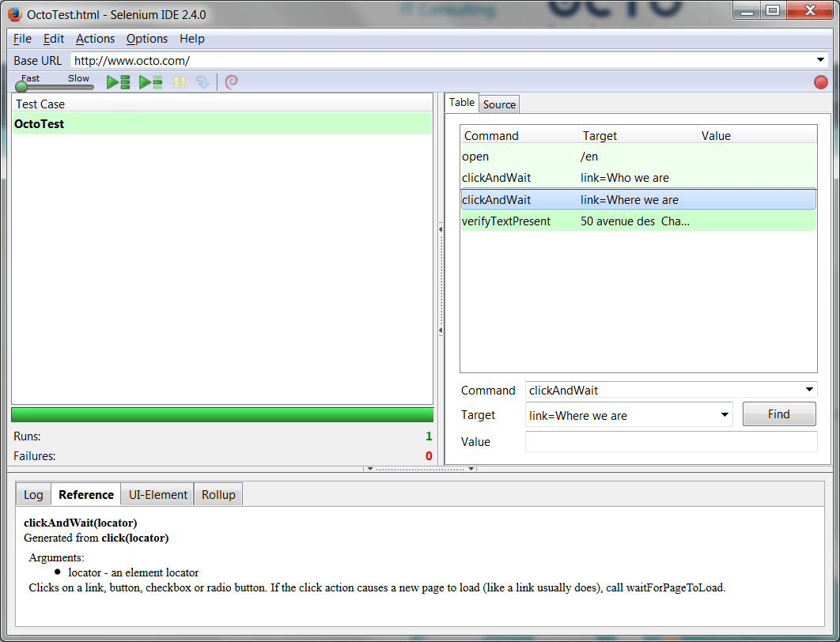This screenshot has width=840, height=642.
Task: Click Play current test case icon
Action: [150, 82]
